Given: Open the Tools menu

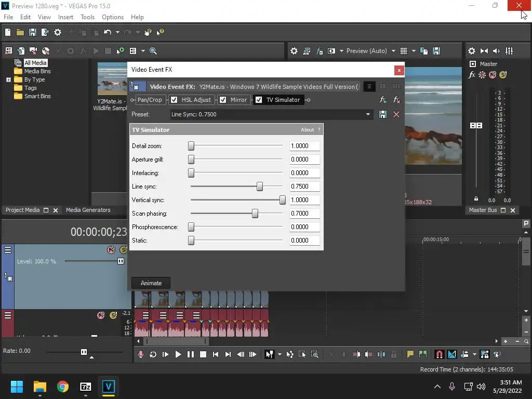Looking at the screenshot, I should [x=87, y=17].
